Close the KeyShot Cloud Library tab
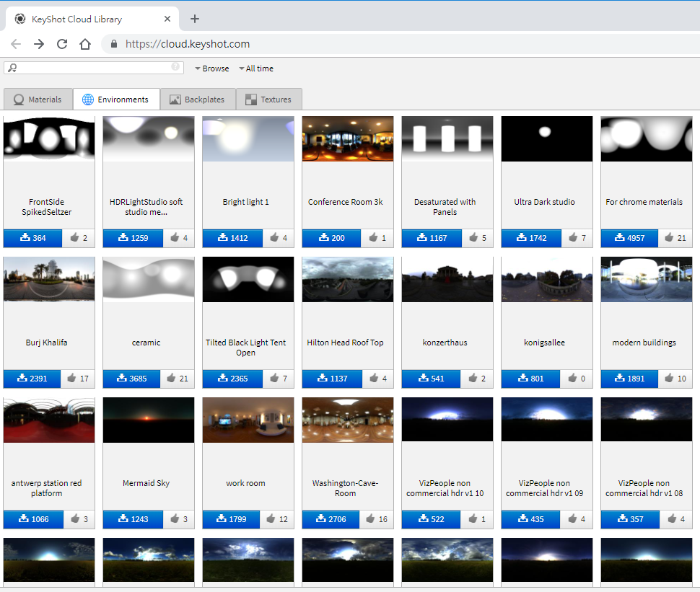This screenshot has height=592, width=700. pos(167,19)
